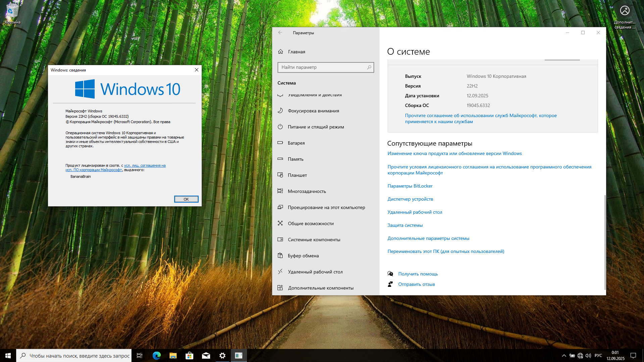Select Windows 10 Корпоративная edition value
Image resolution: width=644 pixels, height=362 pixels.
click(x=496, y=76)
